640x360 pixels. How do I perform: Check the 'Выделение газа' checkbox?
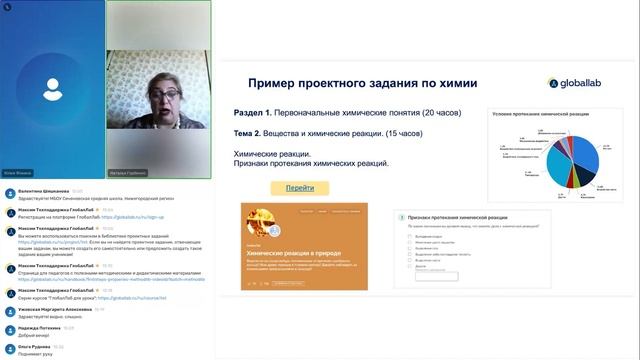pos(409,248)
